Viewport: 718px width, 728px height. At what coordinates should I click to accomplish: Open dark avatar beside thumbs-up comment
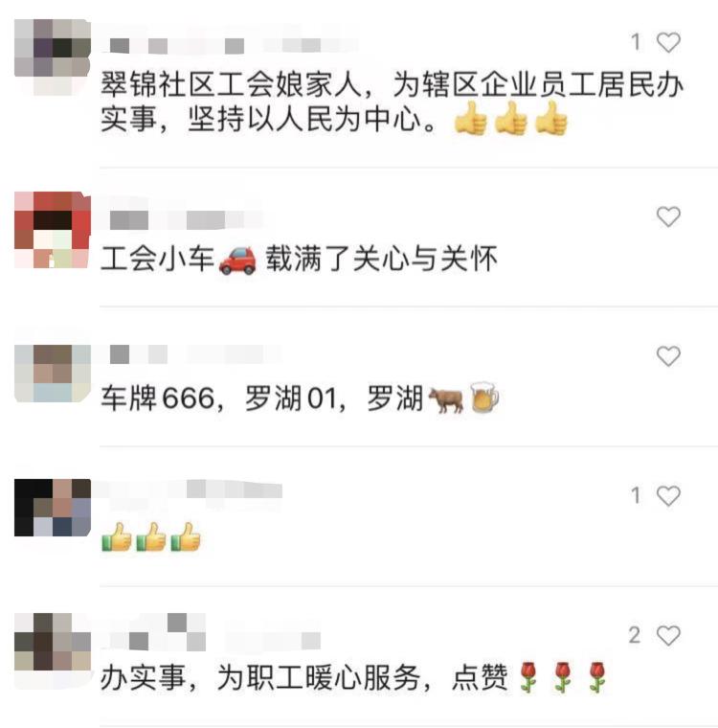(x=53, y=508)
